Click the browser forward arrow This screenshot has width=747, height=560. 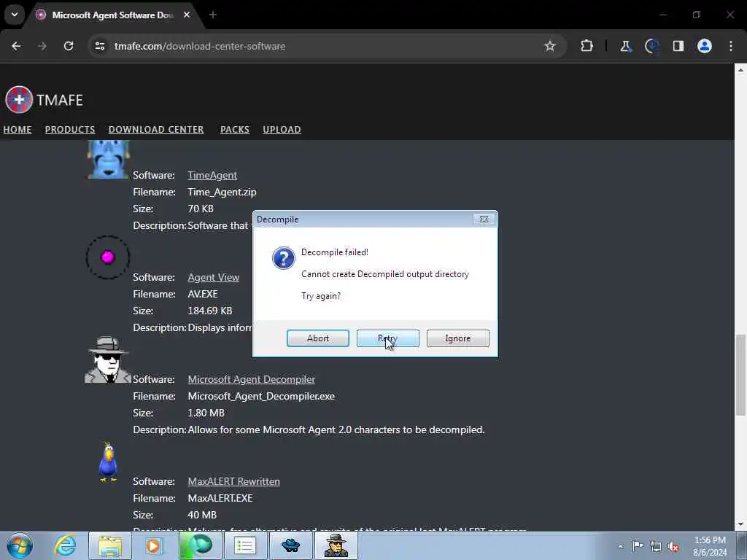coord(42,46)
